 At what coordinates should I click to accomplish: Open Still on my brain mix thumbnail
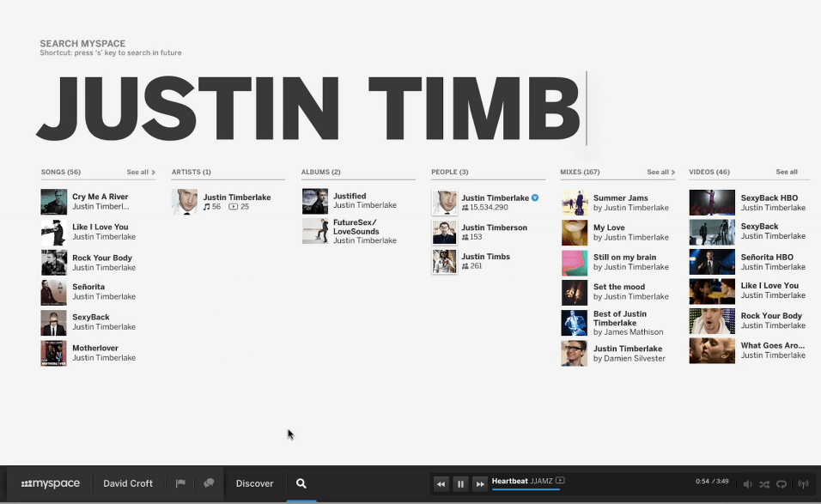coord(575,263)
